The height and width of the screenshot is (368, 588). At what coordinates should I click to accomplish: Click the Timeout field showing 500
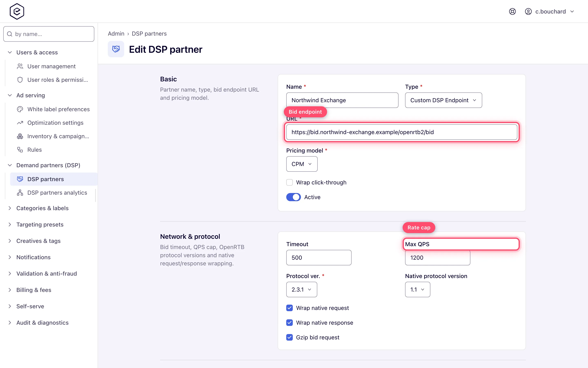[318, 258]
